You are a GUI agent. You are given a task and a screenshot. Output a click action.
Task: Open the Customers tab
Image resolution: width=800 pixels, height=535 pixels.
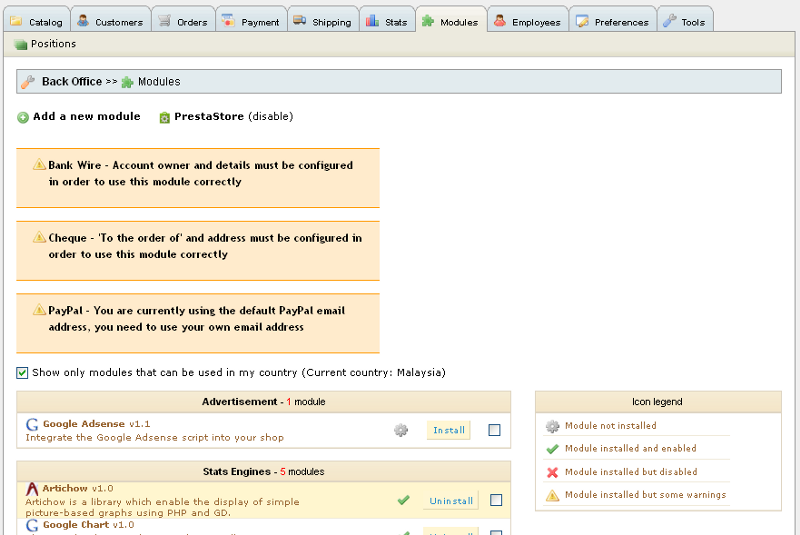(x=111, y=19)
